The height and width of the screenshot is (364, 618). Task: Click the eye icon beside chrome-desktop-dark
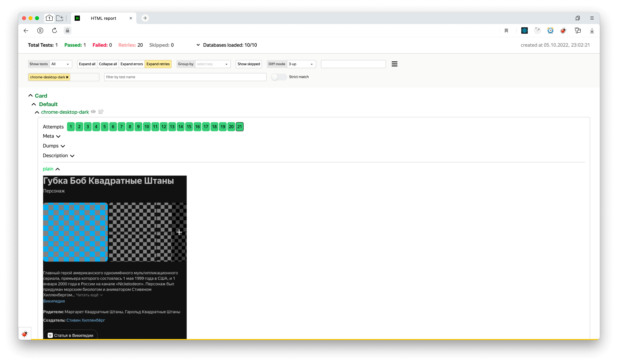click(x=93, y=112)
